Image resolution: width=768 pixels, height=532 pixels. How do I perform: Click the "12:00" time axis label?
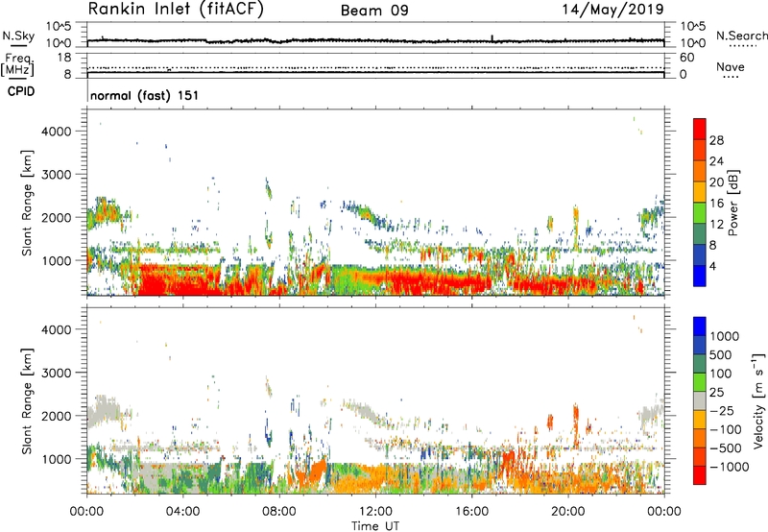click(x=375, y=512)
